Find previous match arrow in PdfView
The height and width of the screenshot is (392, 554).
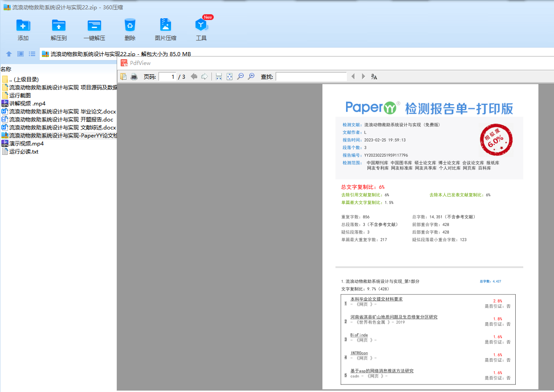pos(353,77)
